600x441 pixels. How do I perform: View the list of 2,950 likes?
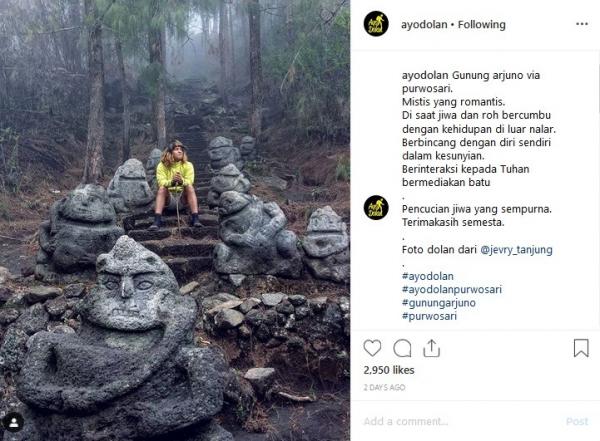point(387,371)
